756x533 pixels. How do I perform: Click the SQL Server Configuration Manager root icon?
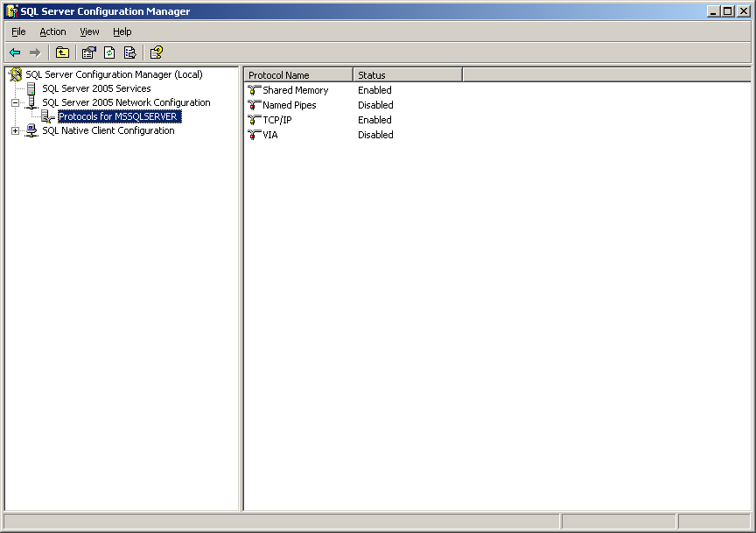click(x=16, y=74)
